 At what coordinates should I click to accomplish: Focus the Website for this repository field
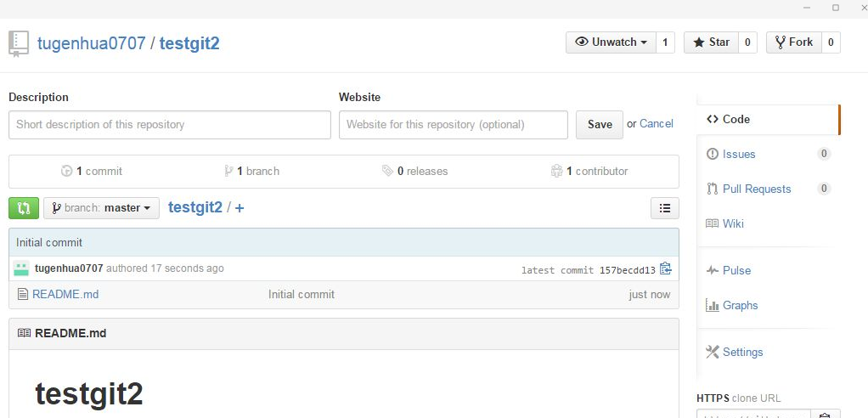(454, 125)
